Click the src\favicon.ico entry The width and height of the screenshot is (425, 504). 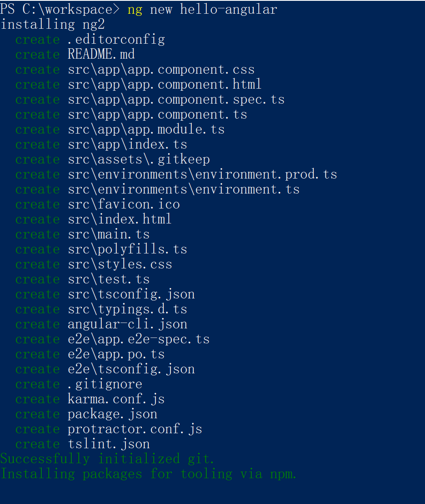(x=124, y=204)
